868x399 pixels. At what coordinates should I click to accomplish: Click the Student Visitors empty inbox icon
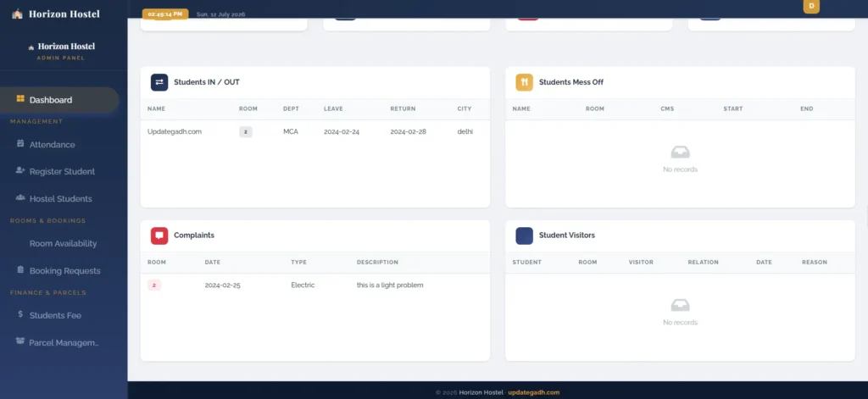pos(681,305)
